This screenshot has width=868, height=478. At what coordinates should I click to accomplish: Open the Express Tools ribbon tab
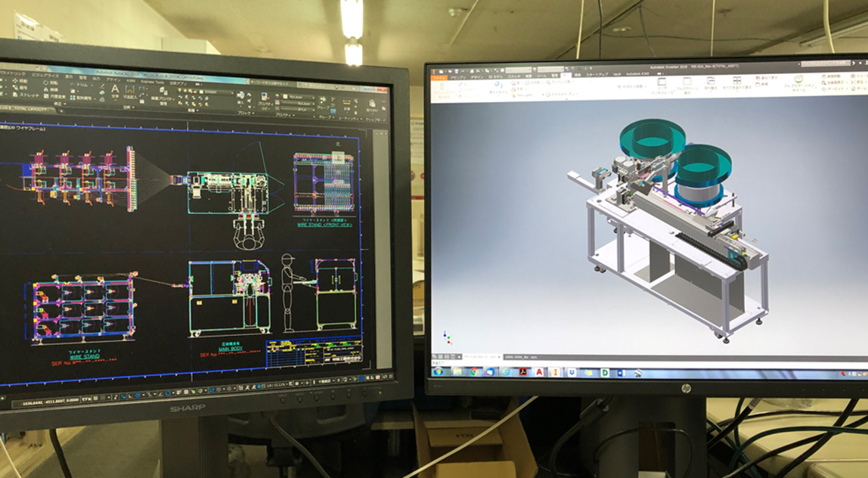tap(152, 81)
